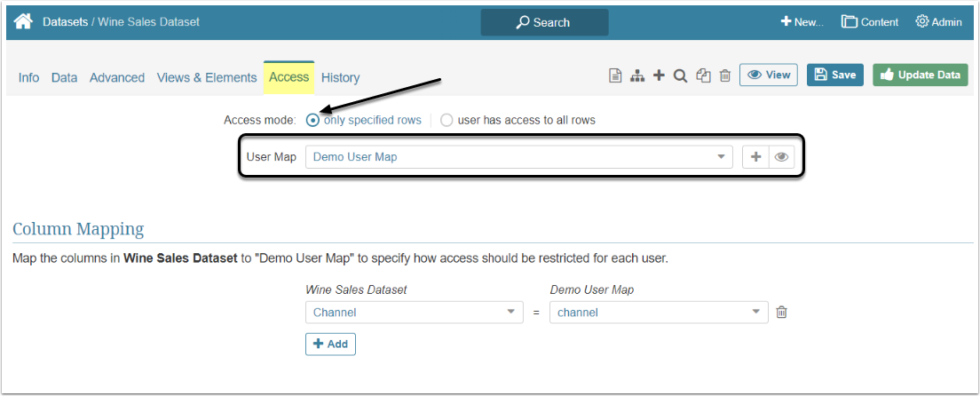Viewport: 980px width, 396px height.
Task: Open the Views & Elements tab
Action: (207, 77)
